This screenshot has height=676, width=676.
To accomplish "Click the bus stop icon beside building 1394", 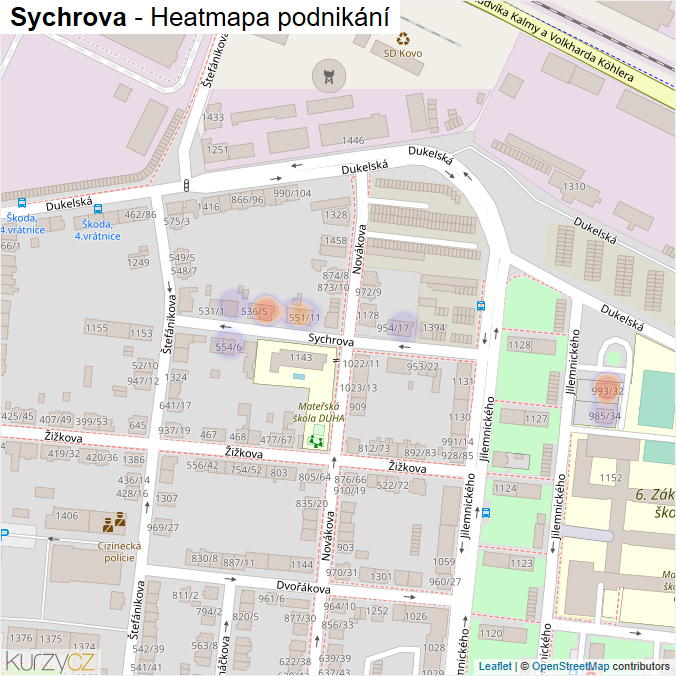I will coord(481,306).
